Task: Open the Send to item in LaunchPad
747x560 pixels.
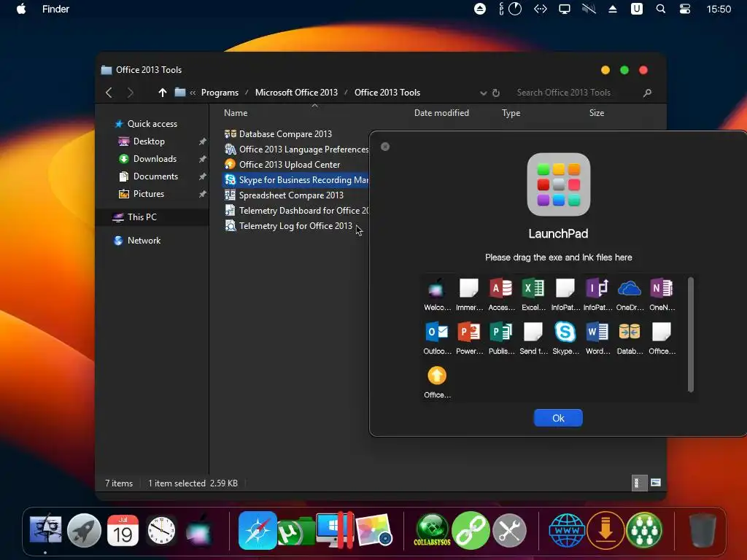Action: pyautogui.click(x=533, y=338)
